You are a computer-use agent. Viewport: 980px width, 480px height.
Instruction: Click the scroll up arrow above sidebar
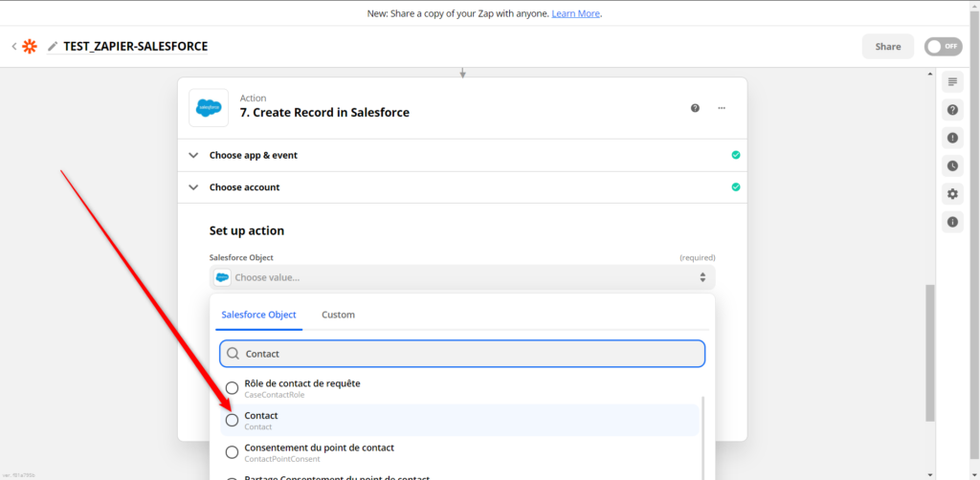(930, 75)
